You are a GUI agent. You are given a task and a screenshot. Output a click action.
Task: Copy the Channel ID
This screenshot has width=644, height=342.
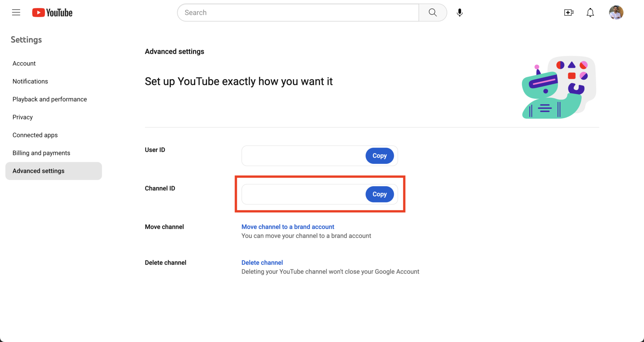[x=379, y=194]
